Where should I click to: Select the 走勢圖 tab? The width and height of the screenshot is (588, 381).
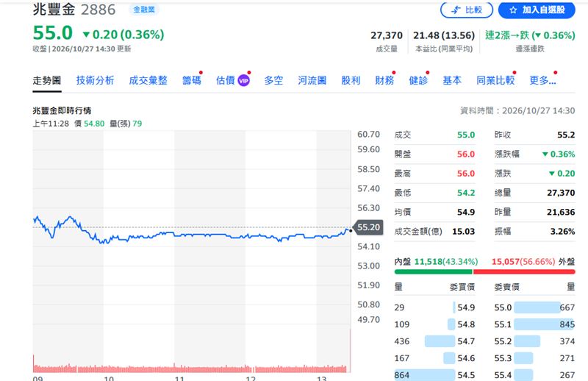pyautogui.click(x=47, y=80)
